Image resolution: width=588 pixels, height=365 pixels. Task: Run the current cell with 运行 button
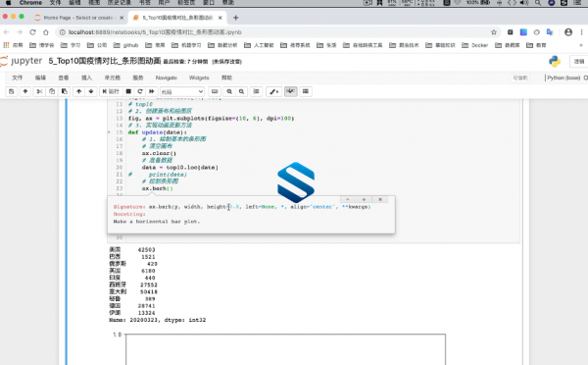pyautogui.click(x=111, y=91)
